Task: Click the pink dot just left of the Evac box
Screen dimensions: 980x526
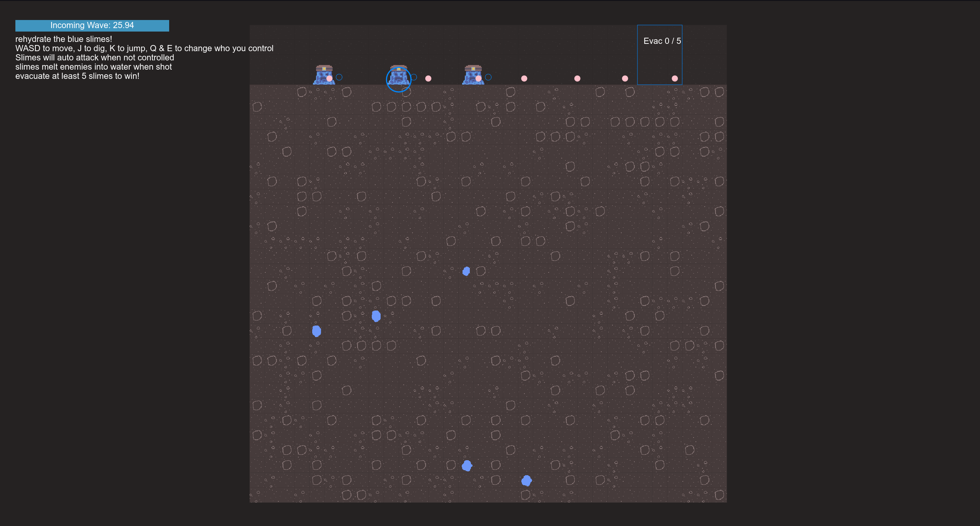Action: [x=625, y=78]
